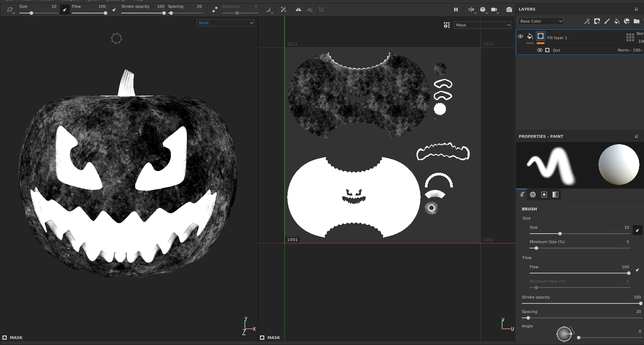
Task: Create a new layer group
Action: 637,21
